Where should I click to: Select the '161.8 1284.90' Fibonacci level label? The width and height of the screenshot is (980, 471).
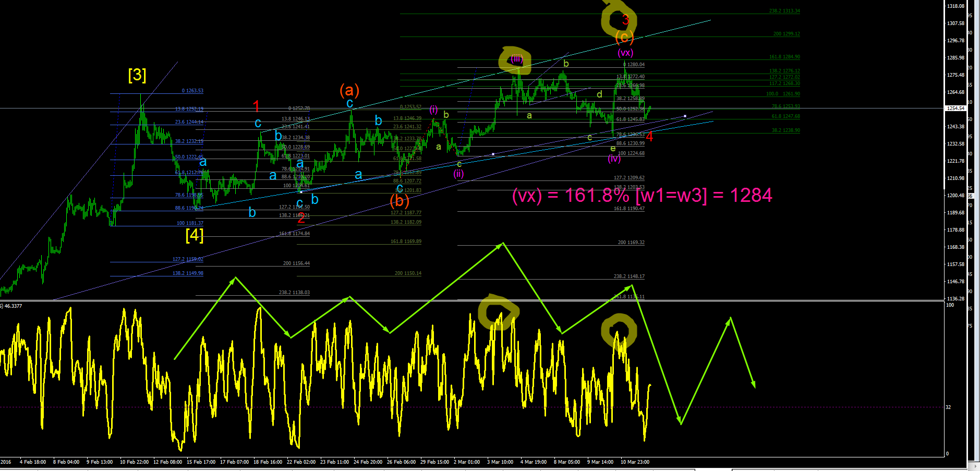click(x=784, y=57)
